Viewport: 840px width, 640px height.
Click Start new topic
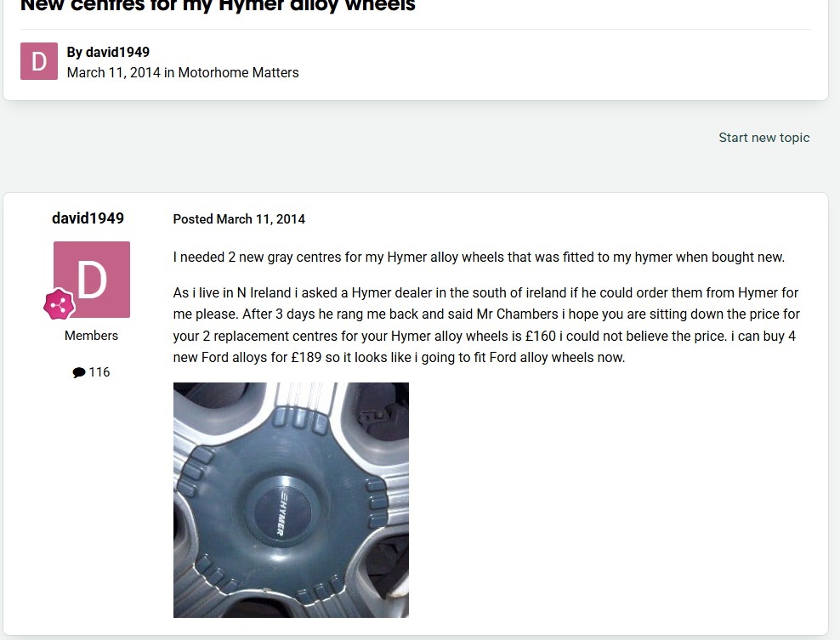[x=764, y=138]
